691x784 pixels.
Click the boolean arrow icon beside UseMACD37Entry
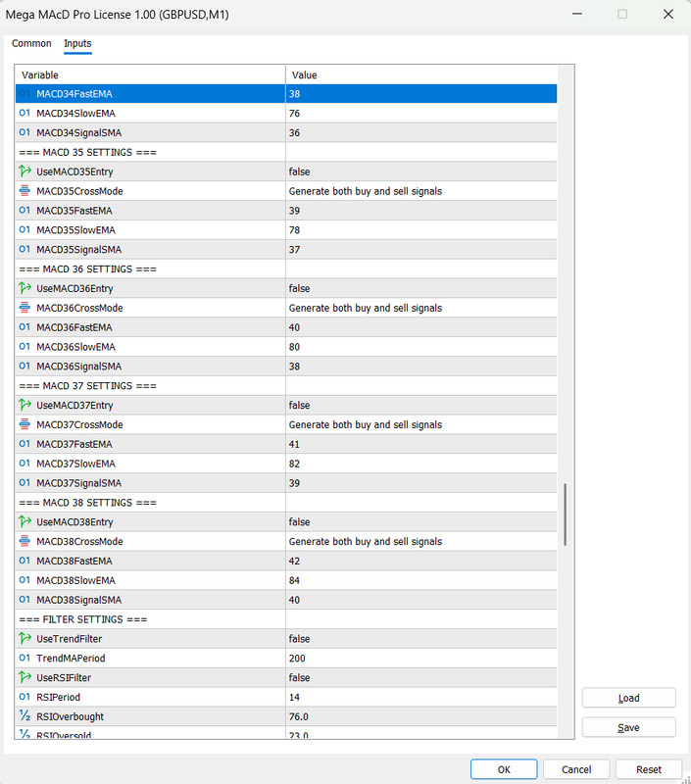pos(25,405)
